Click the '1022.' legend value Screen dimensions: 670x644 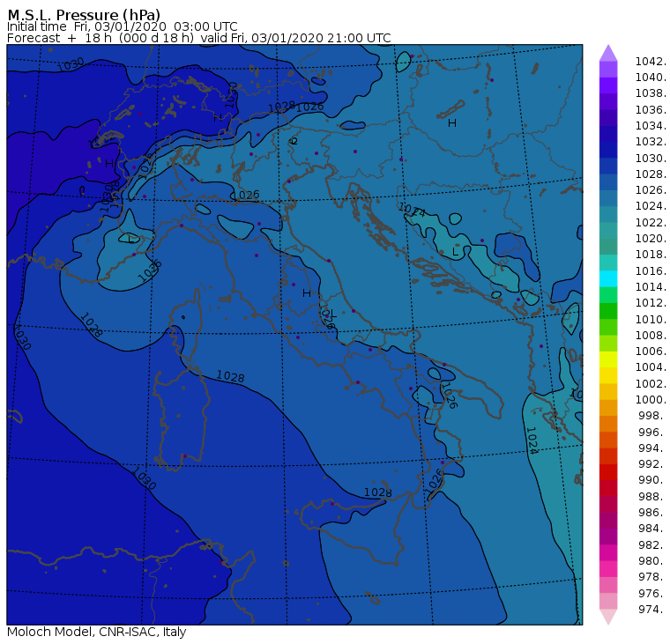click(651, 223)
